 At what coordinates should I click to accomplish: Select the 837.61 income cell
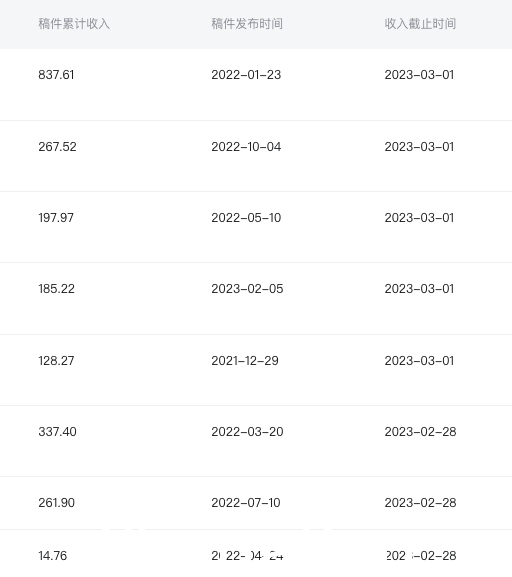tap(56, 75)
